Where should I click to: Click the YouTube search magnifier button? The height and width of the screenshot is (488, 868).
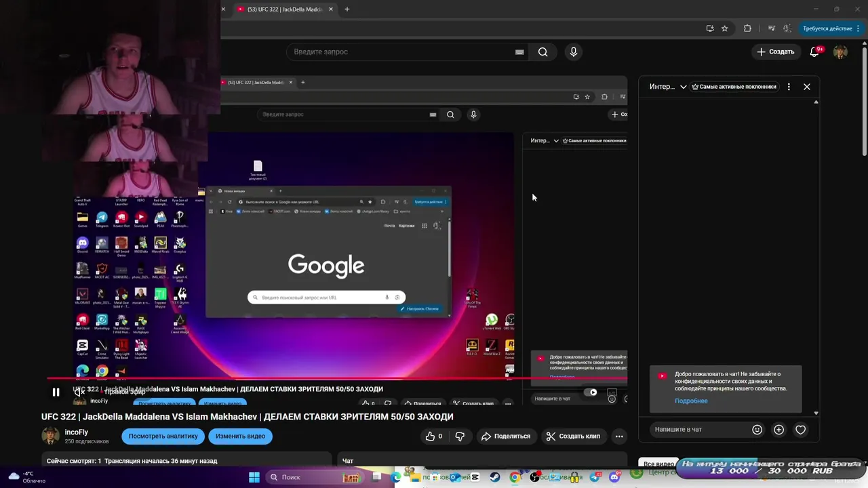point(542,52)
